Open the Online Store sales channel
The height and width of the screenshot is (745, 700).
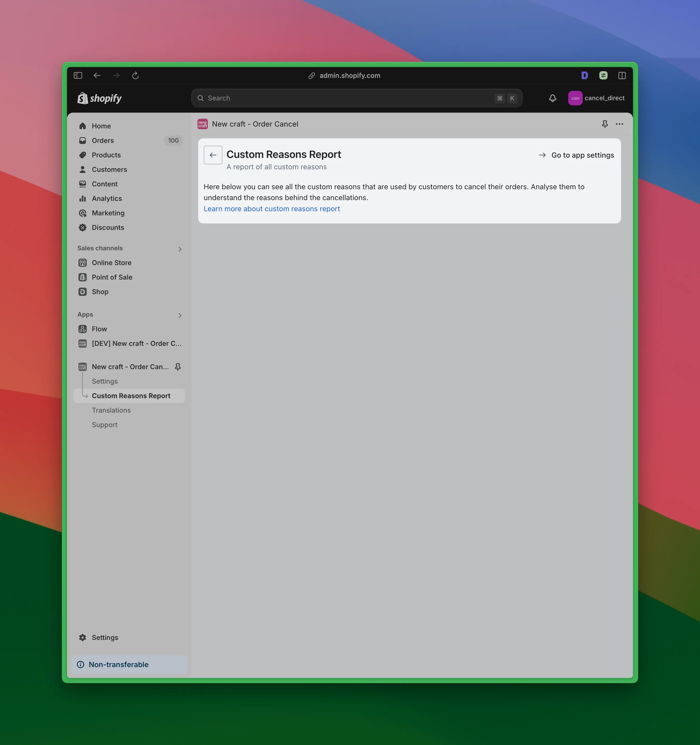click(111, 262)
